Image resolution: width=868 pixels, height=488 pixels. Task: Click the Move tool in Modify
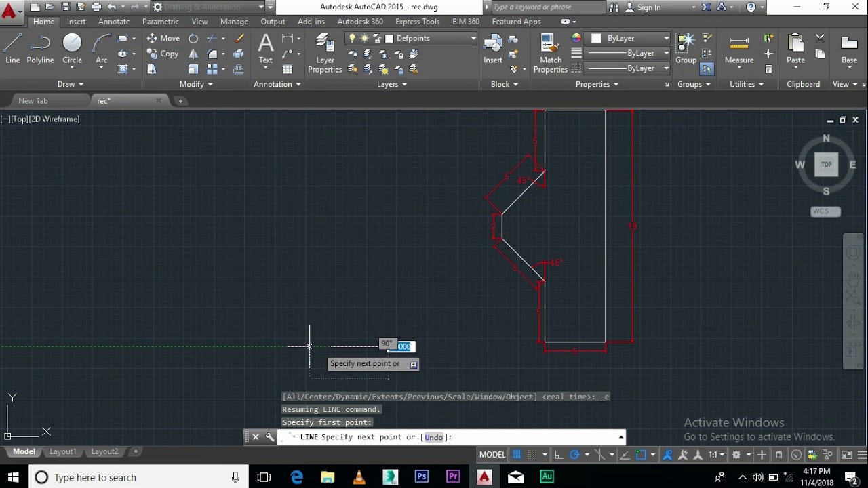(x=163, y=38)
